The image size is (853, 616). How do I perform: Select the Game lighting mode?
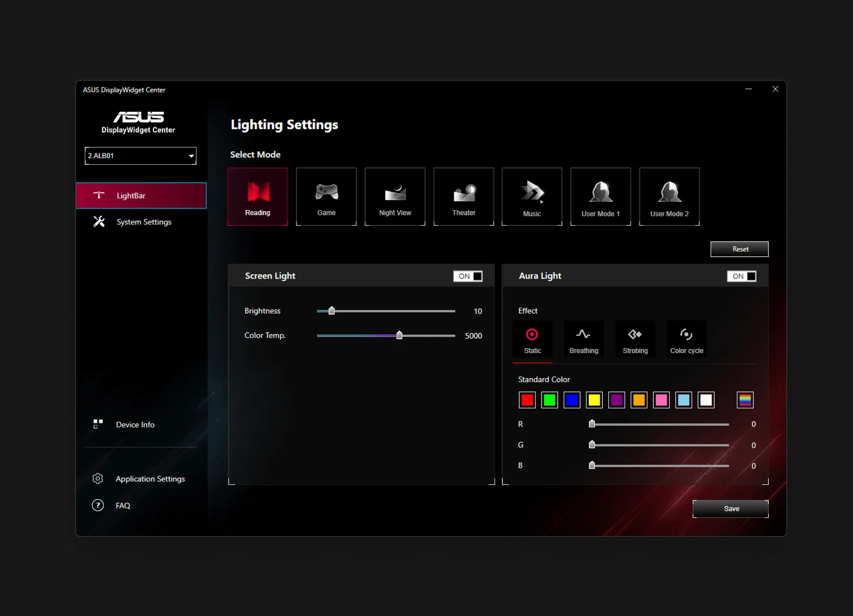[327, 196]
